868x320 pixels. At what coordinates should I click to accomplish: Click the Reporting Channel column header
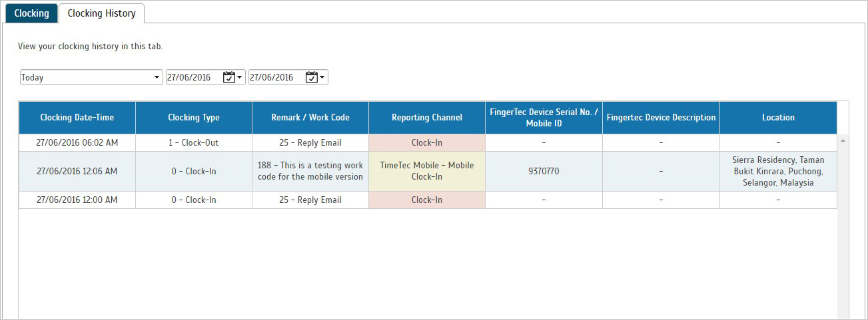(427, 118)
